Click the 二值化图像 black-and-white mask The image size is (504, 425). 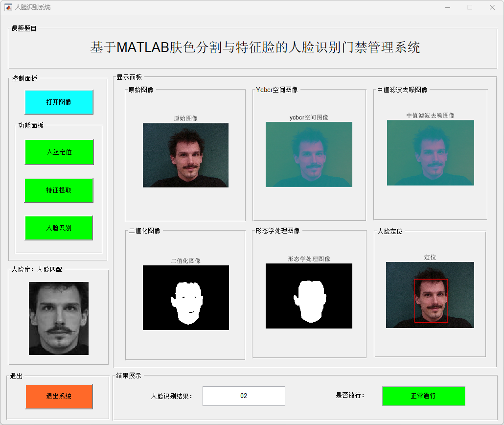(186, 298)
